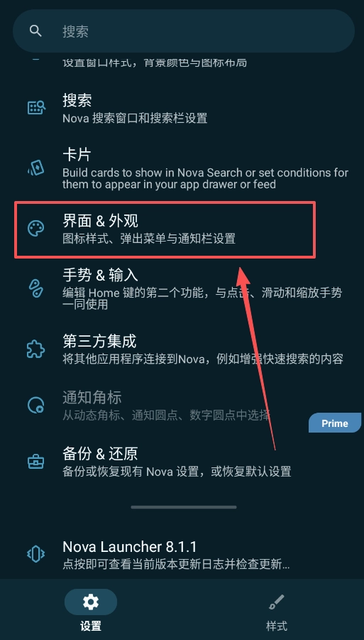Screen dimensions: 364x640
Task: Tap the magnifier icon in search bar
Action: pyautogui.click(x=36, y=31)
